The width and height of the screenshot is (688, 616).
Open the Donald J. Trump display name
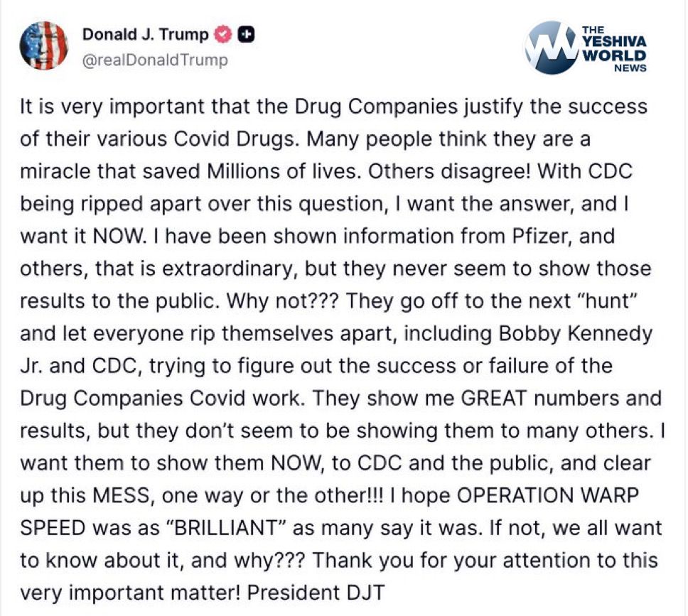point(146,35)
